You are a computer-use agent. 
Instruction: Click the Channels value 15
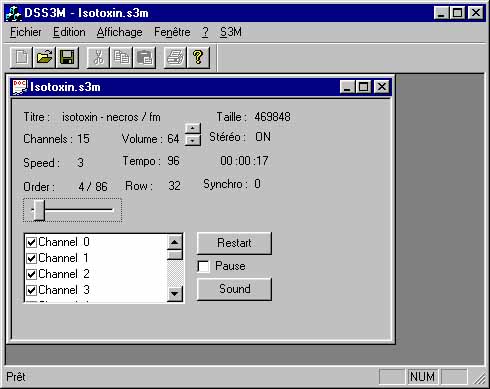pos(83,139)
